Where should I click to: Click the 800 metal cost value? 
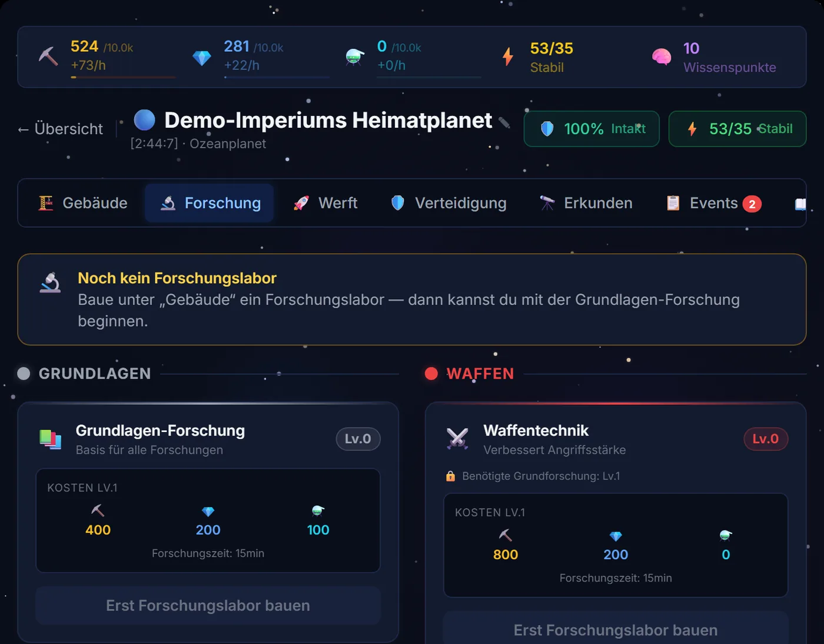tap(506, 555)
